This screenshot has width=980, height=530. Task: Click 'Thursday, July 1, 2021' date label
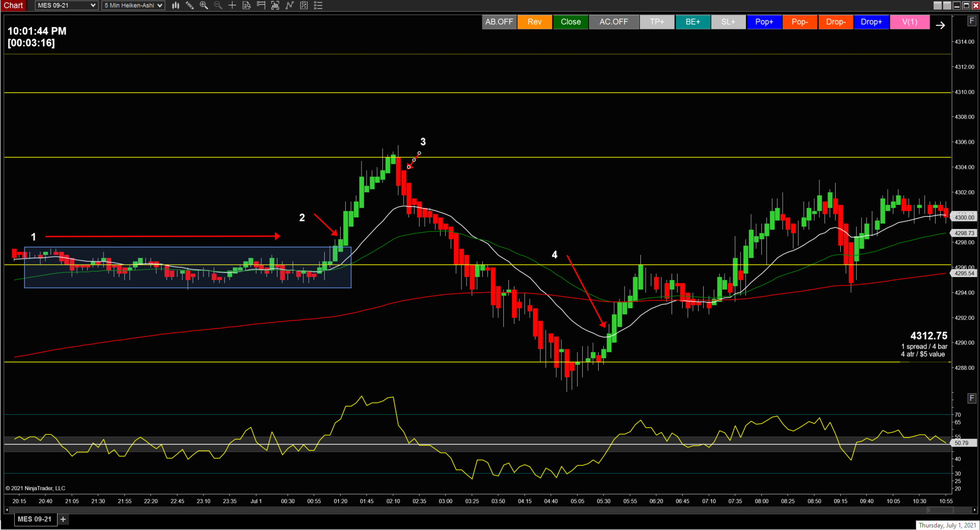coord(947,525)
